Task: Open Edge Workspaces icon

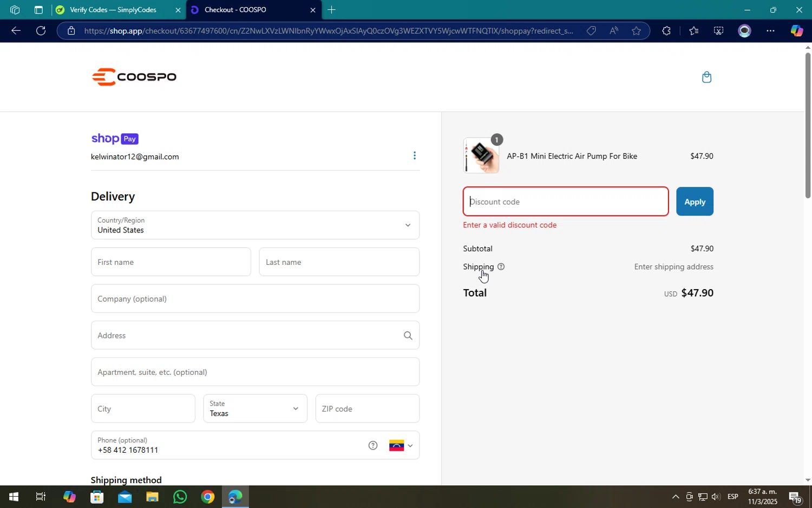Action: coord(15,10)
